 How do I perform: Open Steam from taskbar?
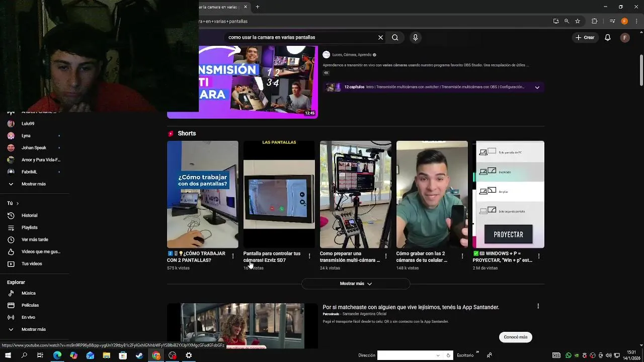(139, 355)
